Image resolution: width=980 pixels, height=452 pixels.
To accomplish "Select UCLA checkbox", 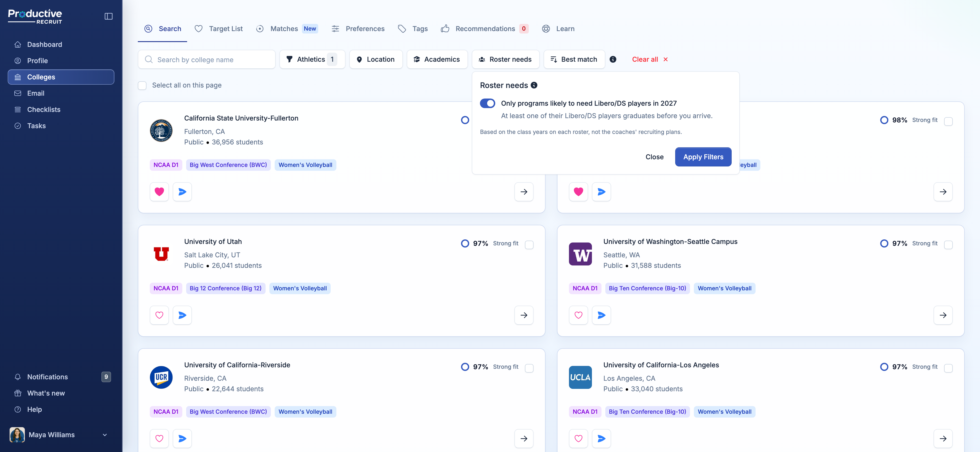I will coord(948,368).
